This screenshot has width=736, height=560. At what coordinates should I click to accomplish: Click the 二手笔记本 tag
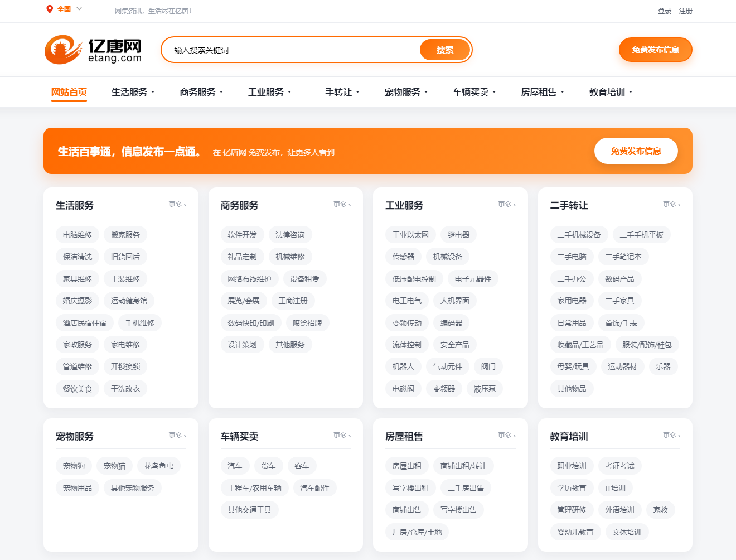[x=623, y=257]
